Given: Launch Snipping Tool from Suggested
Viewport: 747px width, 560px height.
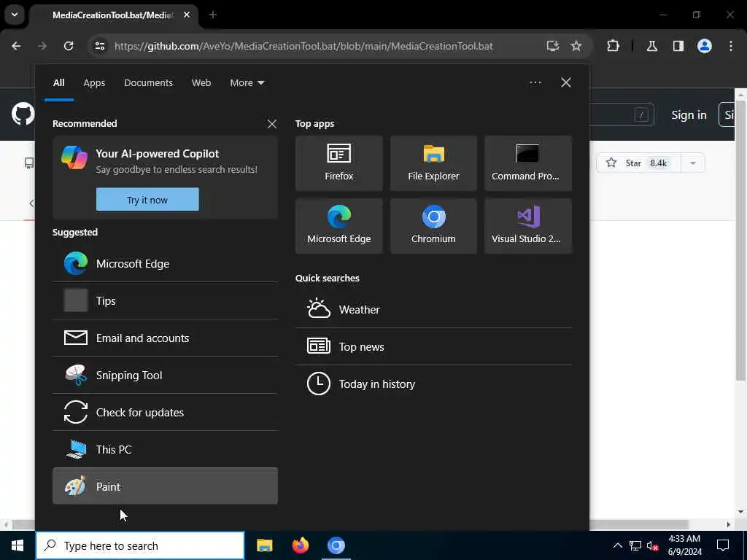Looking at the screenshot, I should click(165, 375).
